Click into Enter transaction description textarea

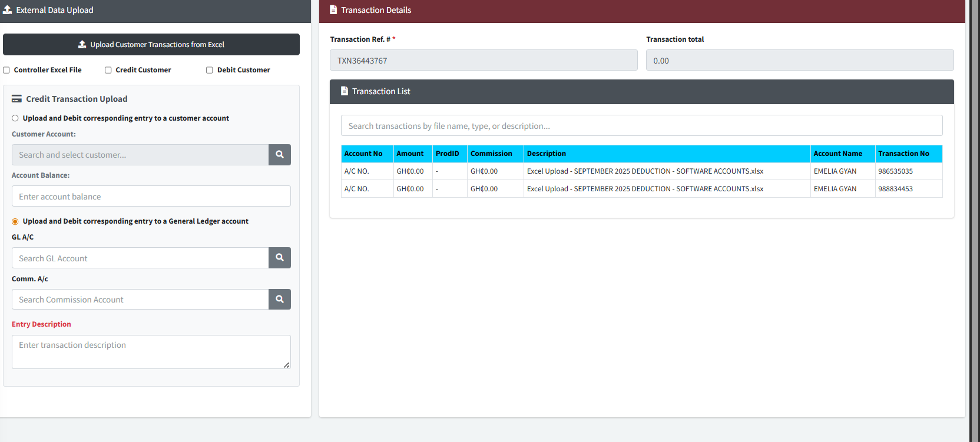tap(151, 351)
